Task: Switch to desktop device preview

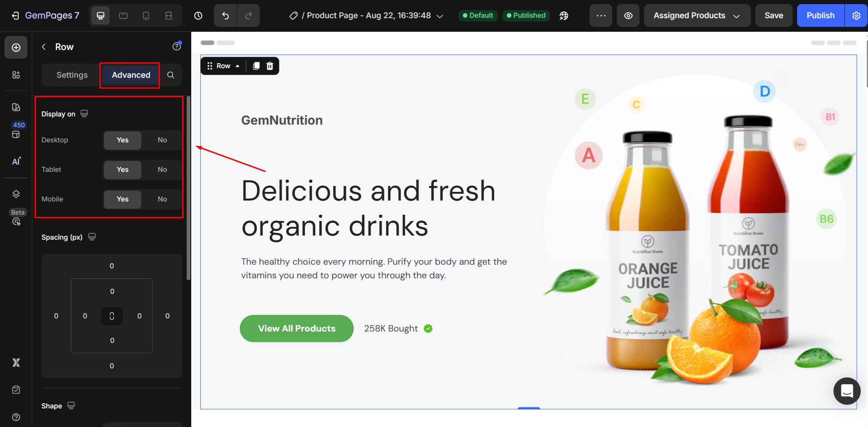Action: coord(100,16)
